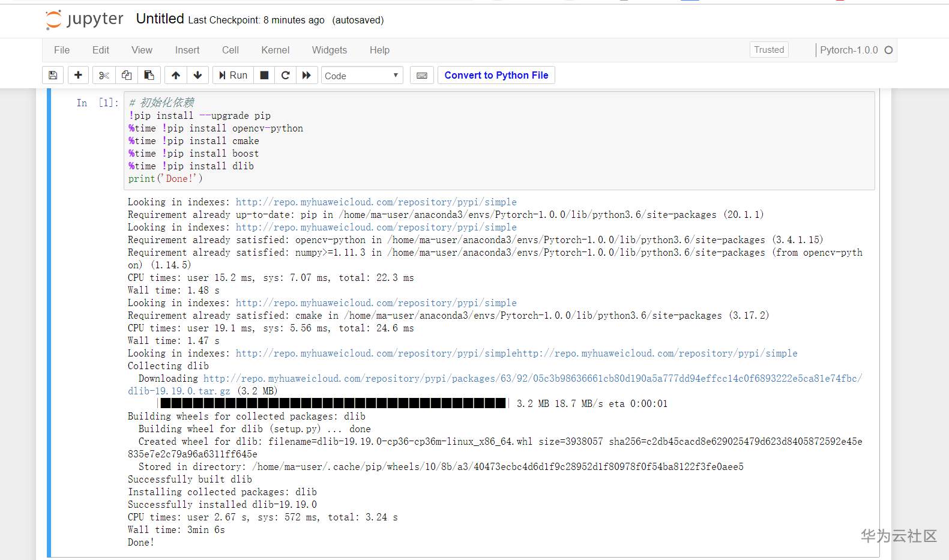Click the '%time !pip install cmake' code line
Image resolution: width=949 pixels, height=560 pixels.
[194, 141]
